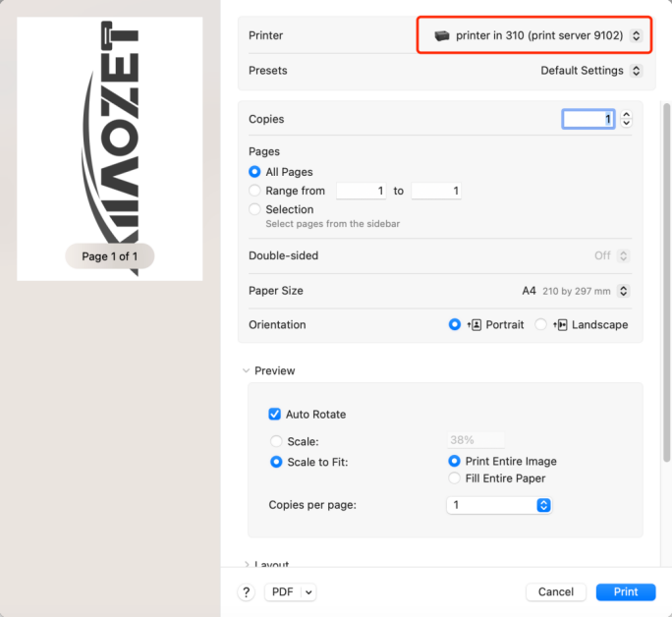Open the PDF options dropdown
This screenshot has width=672, height=617.
[291, 591]
